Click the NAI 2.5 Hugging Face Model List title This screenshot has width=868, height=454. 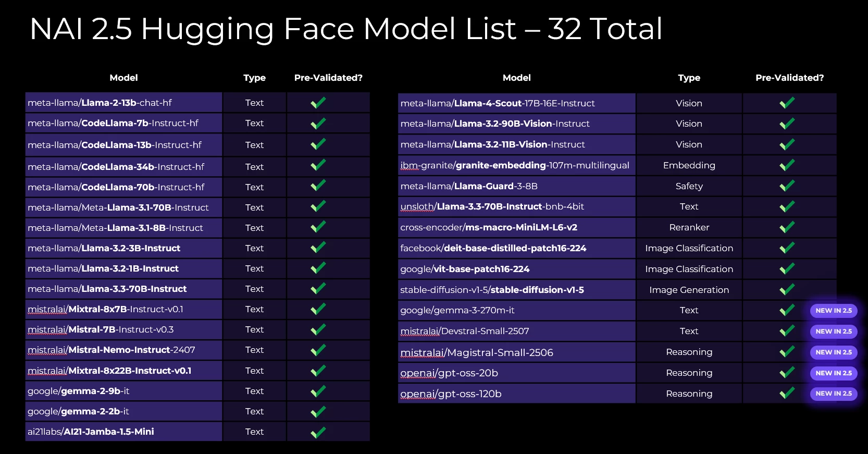tap(346, 29)
